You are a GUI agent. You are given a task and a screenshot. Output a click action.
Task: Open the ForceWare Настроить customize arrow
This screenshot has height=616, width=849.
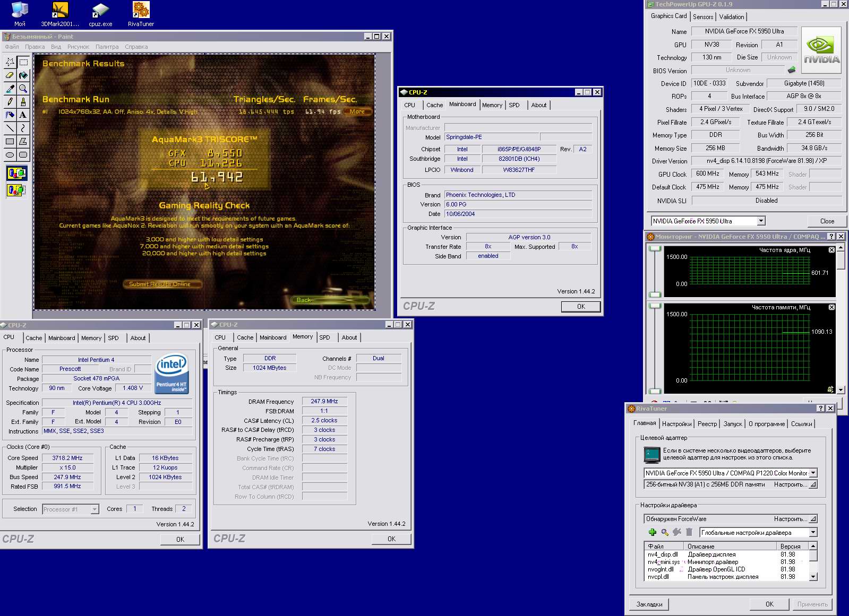(812, 519)
